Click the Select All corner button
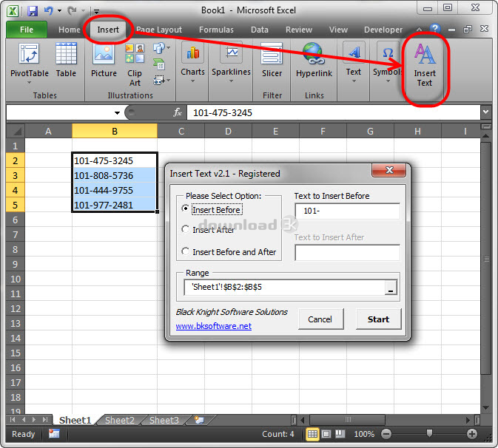 tap(16, 131)
